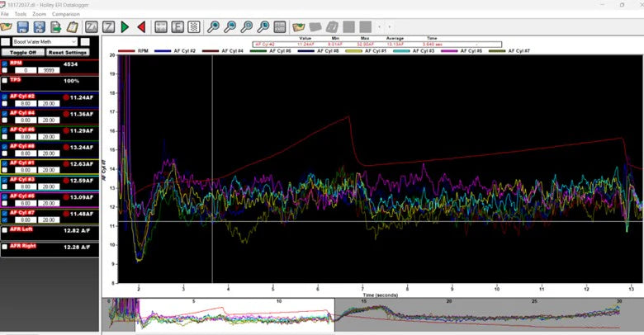Screen dimensions: 644x335
Task: Open the File menu
Action: [5, 14]
